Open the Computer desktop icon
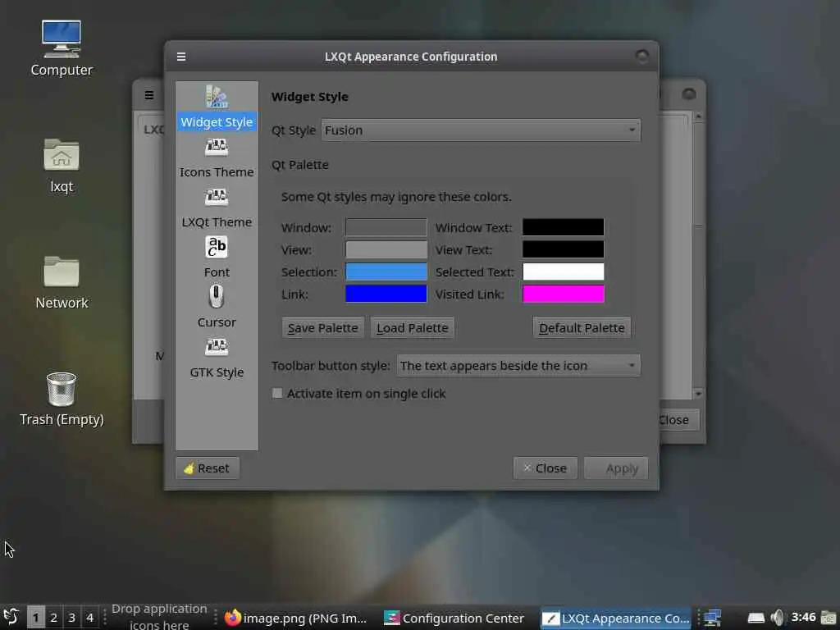The height and width of the screenshot is (630, 840). pos(62,48)
